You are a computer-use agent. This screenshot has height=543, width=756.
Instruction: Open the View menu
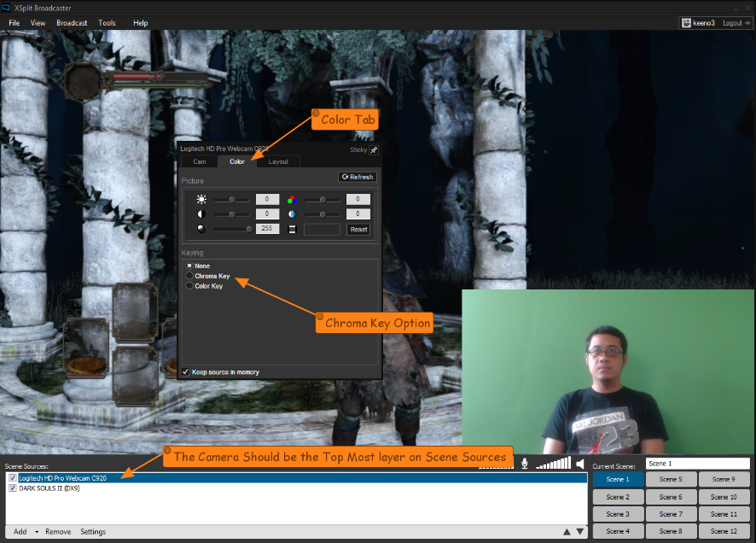(38, 23)
